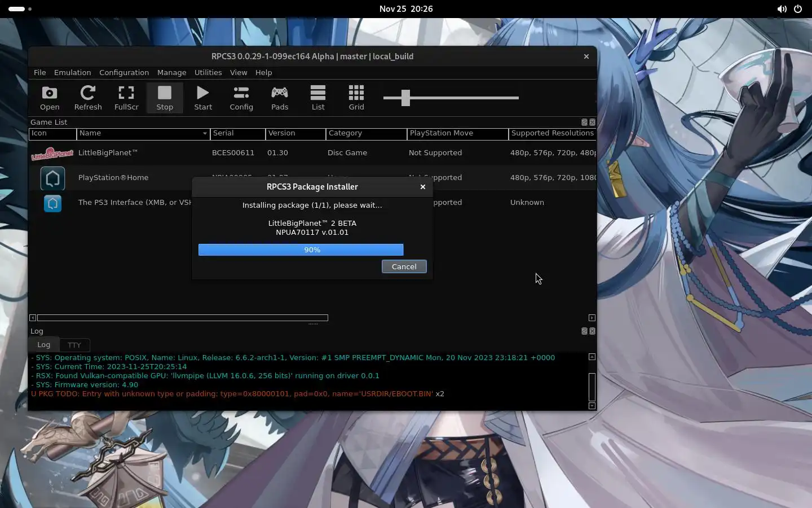812x508 pixels.
Task: Close the Game List dock panel
Action: click(x=592, y=122)
